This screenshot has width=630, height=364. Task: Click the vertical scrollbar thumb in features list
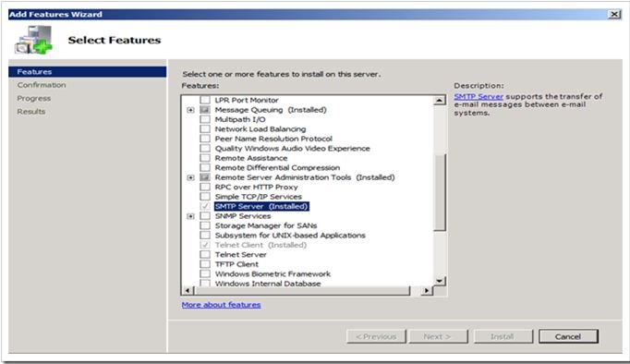[440, 192]
